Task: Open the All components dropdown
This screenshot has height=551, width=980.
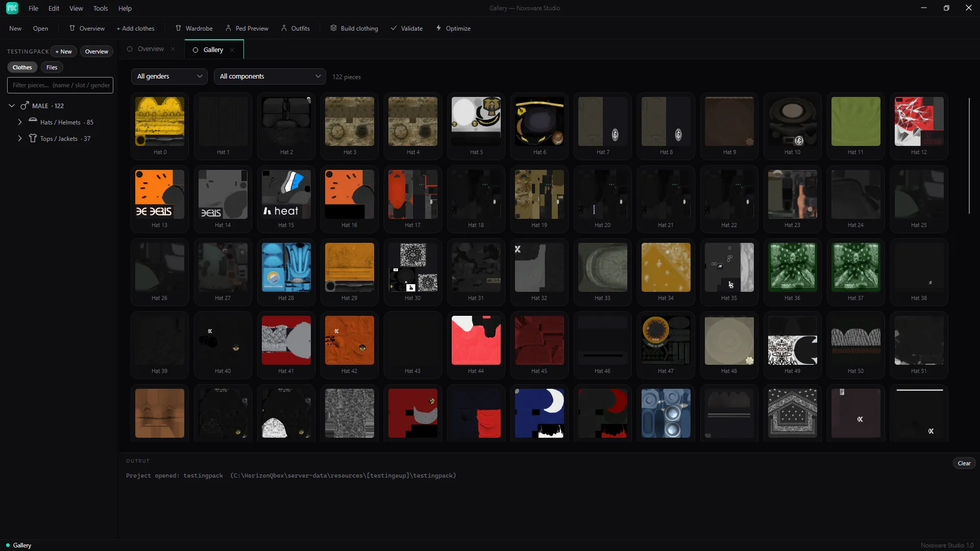Action: (x=270, y=77)
